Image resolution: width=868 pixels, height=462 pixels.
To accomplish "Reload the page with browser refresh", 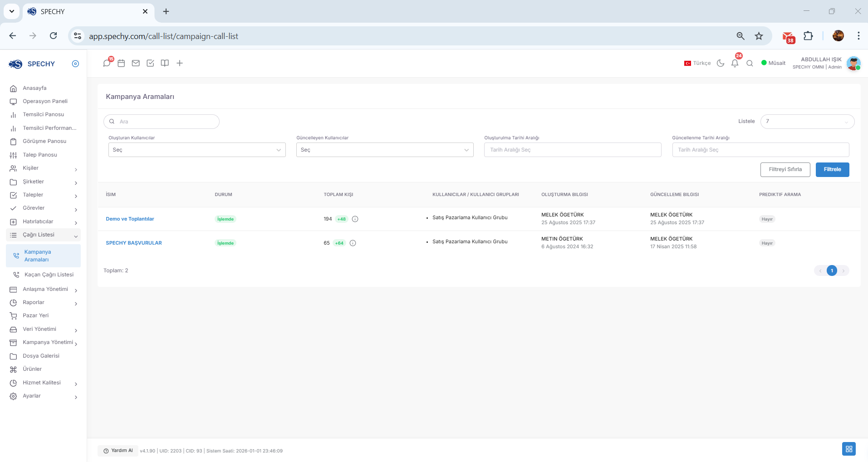I will point(54,36).
